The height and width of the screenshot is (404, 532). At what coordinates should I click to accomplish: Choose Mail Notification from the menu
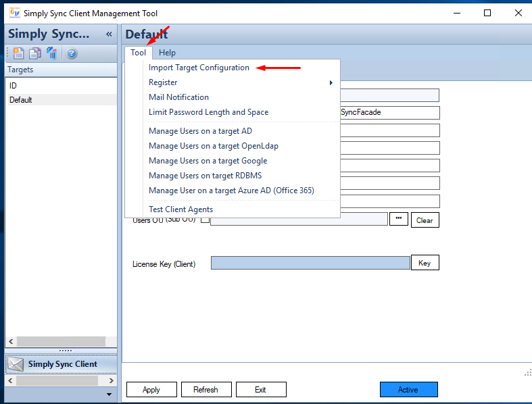(179, 97)
